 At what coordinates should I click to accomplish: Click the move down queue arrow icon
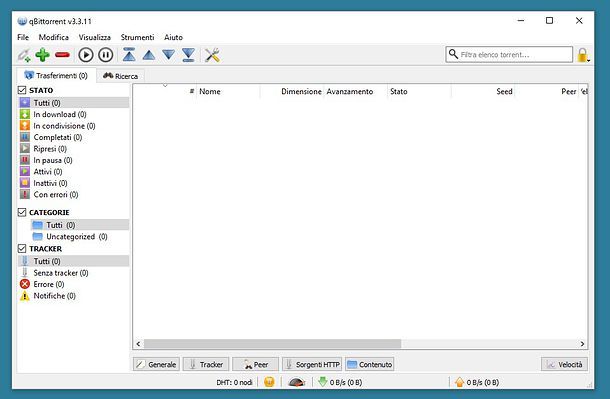click(x=168, y=55)
